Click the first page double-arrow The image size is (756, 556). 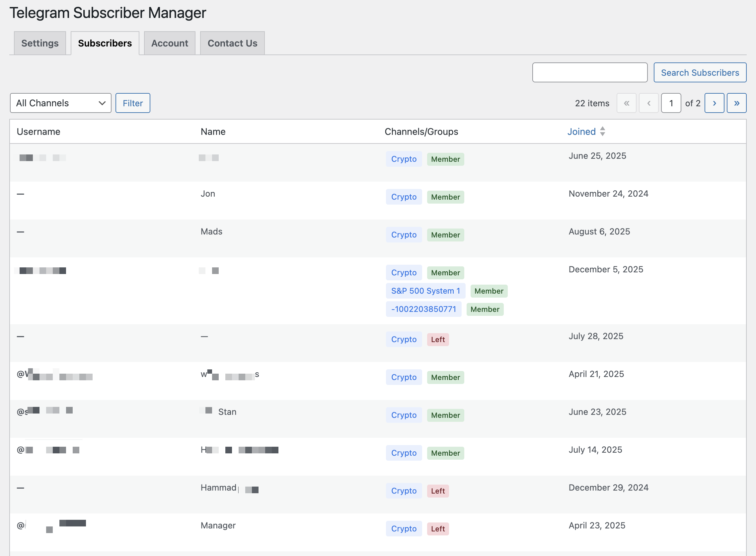[x=626, y=103]
